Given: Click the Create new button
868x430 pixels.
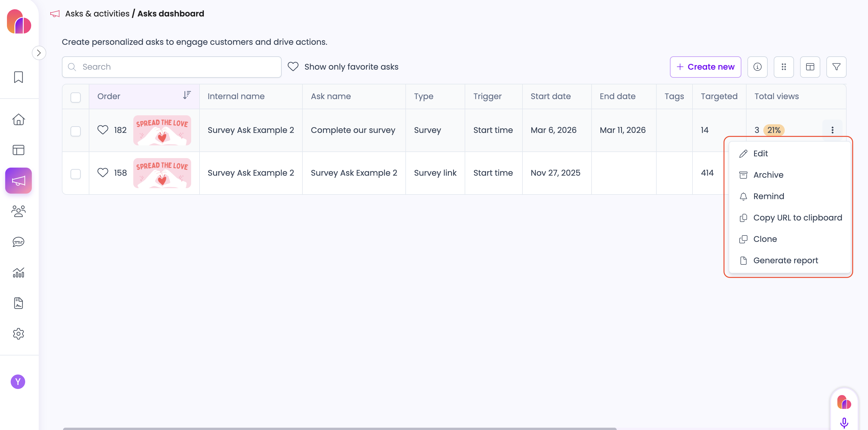Looking at the screenshot, I should tap(705, 67).
